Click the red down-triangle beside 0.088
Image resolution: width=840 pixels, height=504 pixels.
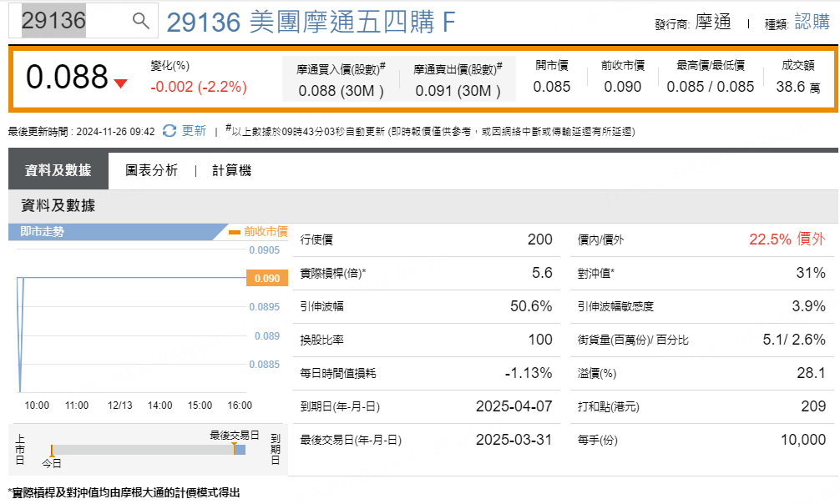120,83
